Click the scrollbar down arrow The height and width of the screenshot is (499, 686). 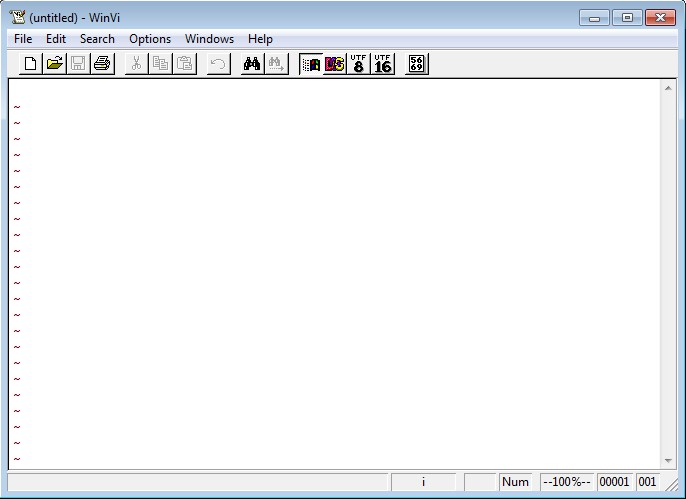point(668,460)
